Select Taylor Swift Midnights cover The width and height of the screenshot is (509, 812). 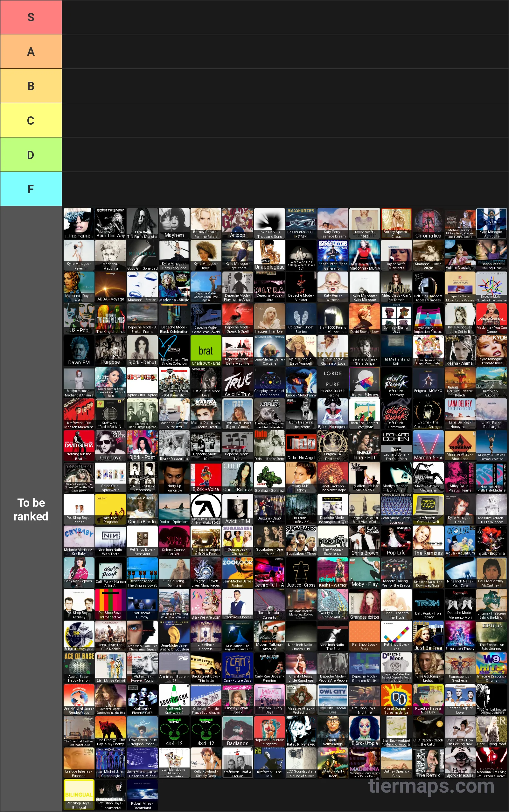[x=396, y=255]
